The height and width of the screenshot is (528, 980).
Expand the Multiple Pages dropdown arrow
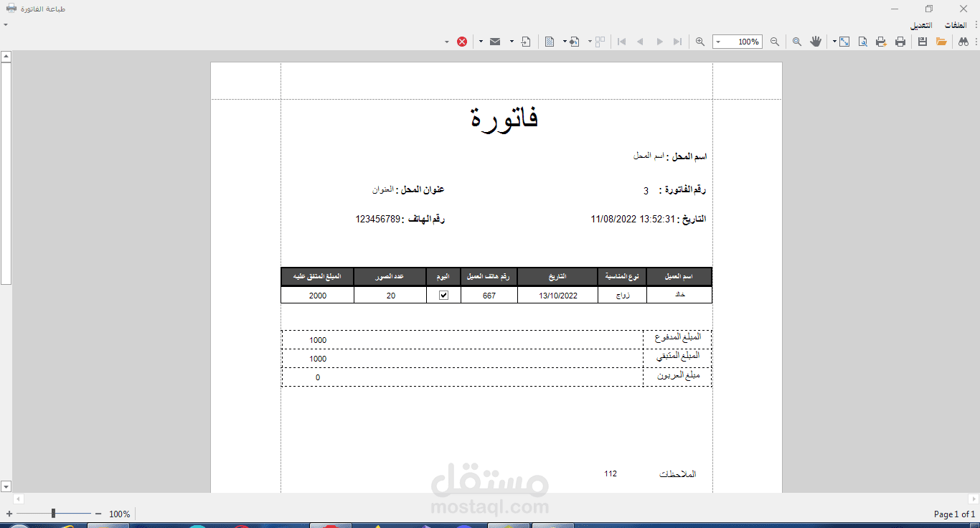[x=590, y=42]
